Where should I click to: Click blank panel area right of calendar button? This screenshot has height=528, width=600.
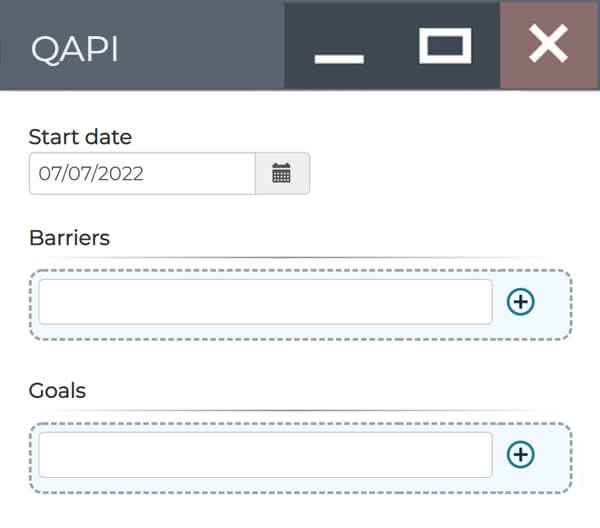tap(450, 173)
